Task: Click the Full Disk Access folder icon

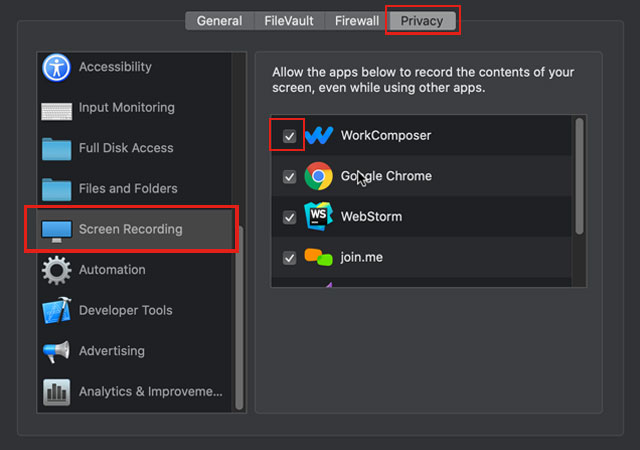Action: tap(56, 148)
